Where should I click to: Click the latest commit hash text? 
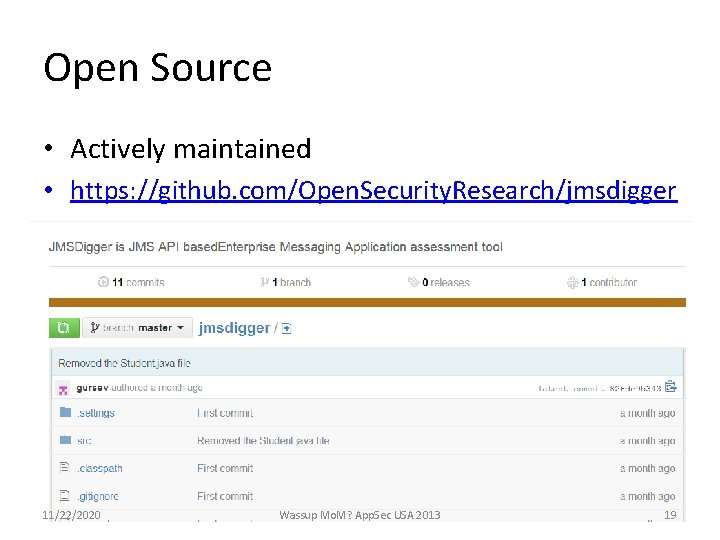[x=636, y=388]
